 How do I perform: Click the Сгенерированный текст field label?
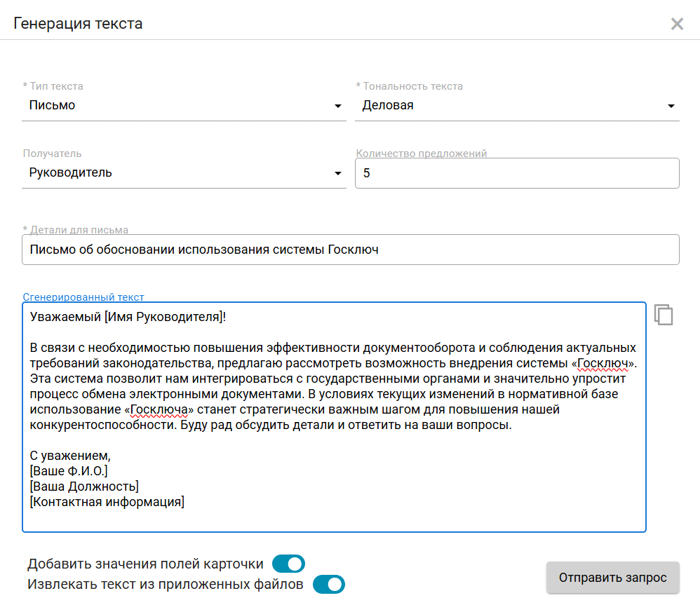pos(83,297)
